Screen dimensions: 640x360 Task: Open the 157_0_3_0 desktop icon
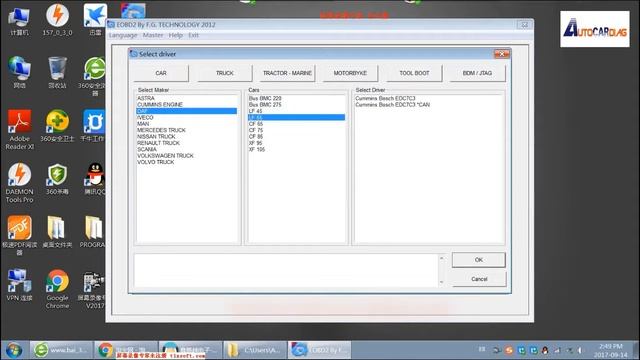click(x=57, y=19)
